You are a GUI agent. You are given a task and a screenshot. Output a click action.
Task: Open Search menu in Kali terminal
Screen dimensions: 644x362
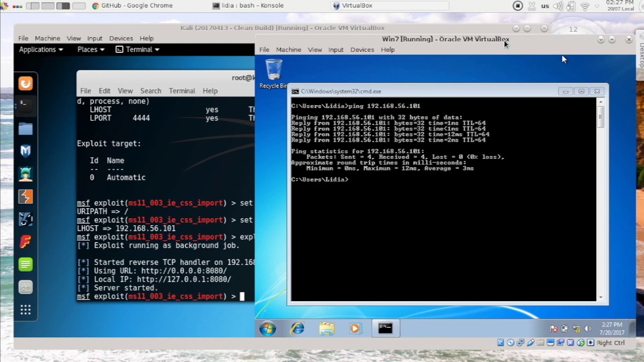(150, 90)
